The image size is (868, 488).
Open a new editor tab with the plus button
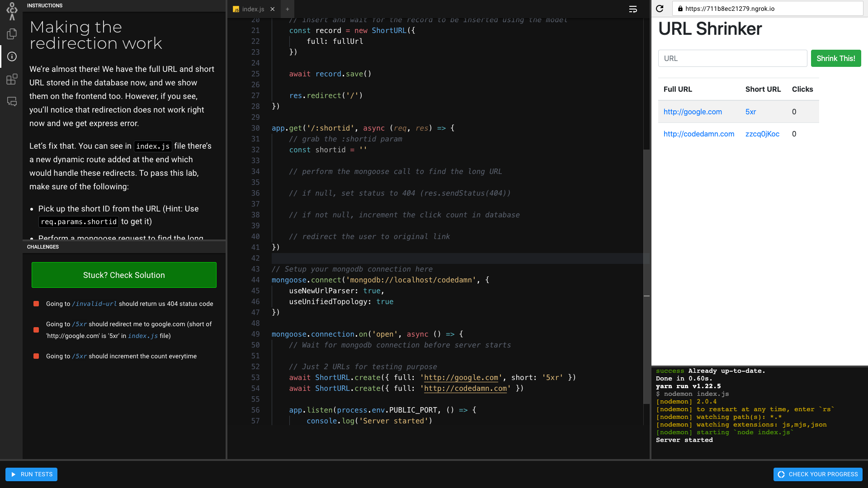click(x=288, y=9)
